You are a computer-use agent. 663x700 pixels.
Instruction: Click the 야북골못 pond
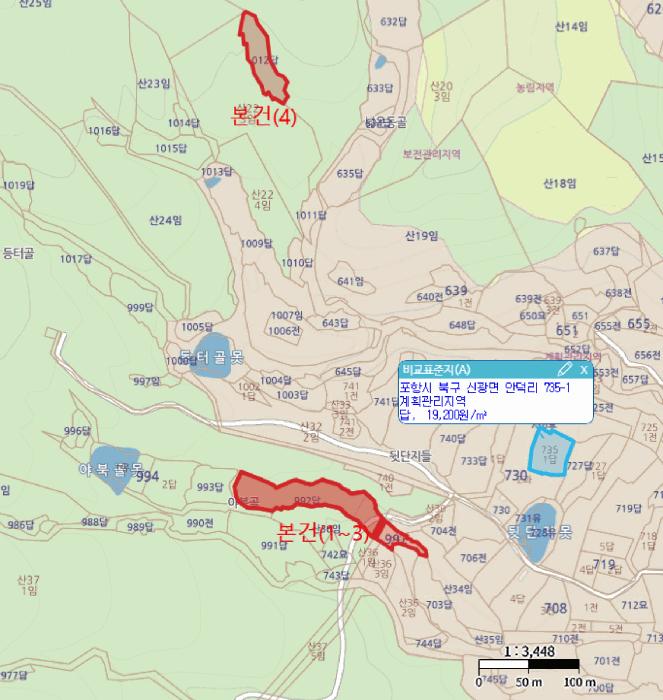114,469
